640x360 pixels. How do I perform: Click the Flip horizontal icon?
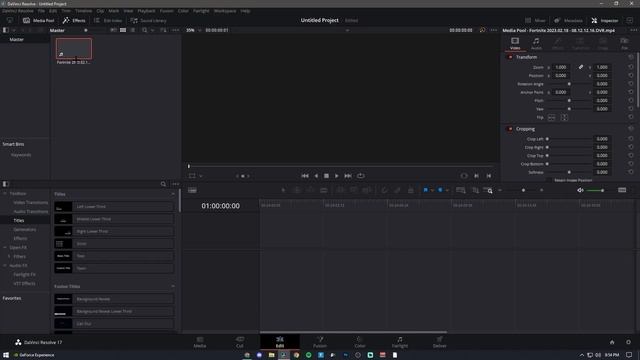[x=551, y=118]
